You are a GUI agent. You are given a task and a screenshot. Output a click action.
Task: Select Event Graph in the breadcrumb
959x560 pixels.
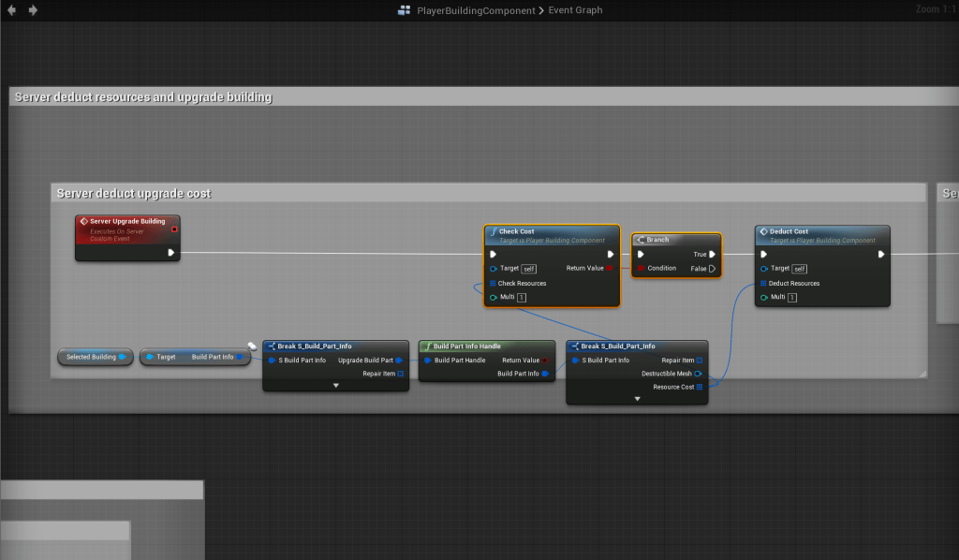(x=575, y=10)
